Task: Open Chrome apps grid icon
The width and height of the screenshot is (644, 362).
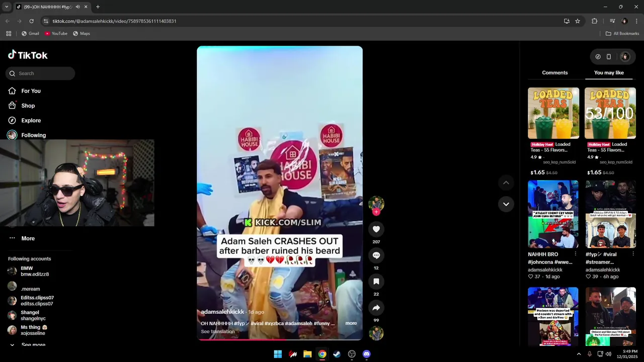Action: (9, 34)
